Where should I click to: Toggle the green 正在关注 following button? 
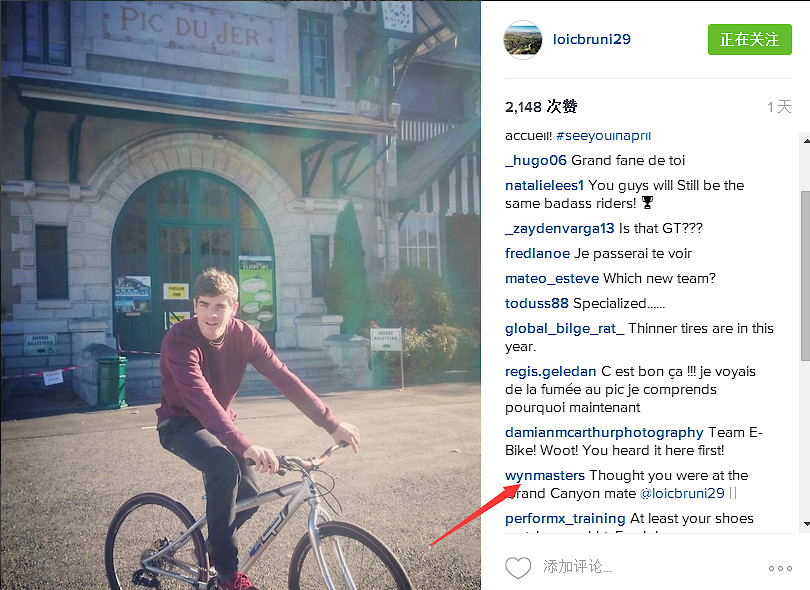(750, 39)
